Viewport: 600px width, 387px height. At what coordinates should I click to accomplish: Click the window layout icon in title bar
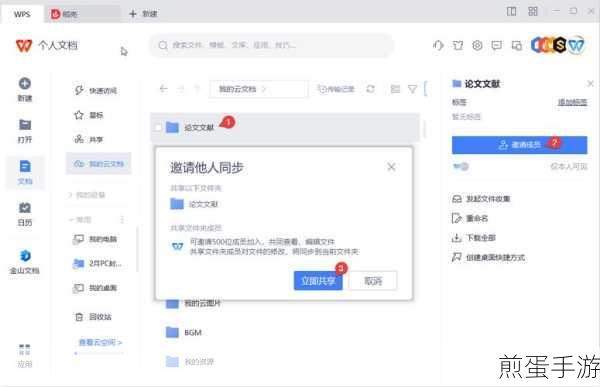click(511, 11)
